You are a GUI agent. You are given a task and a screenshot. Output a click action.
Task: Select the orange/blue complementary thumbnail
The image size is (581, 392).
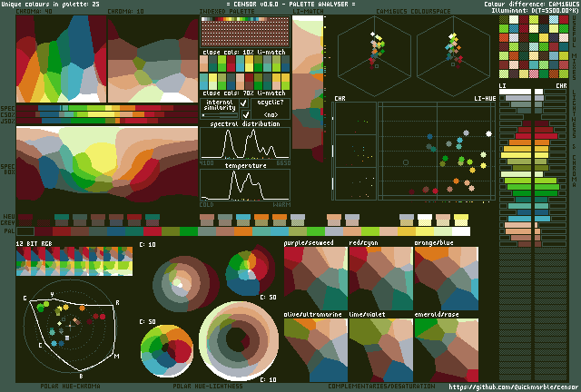[x=447, y=279]
